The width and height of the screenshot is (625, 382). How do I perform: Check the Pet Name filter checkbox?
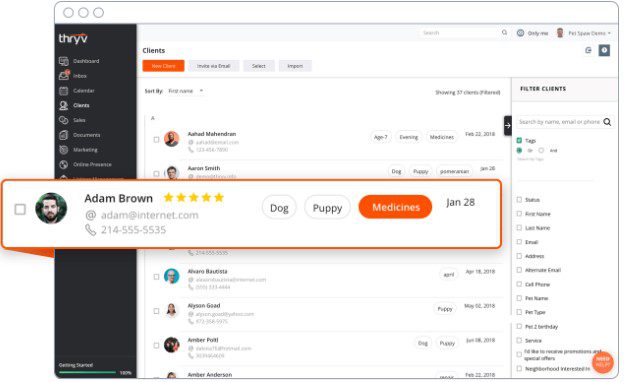(x=519, y=298)
